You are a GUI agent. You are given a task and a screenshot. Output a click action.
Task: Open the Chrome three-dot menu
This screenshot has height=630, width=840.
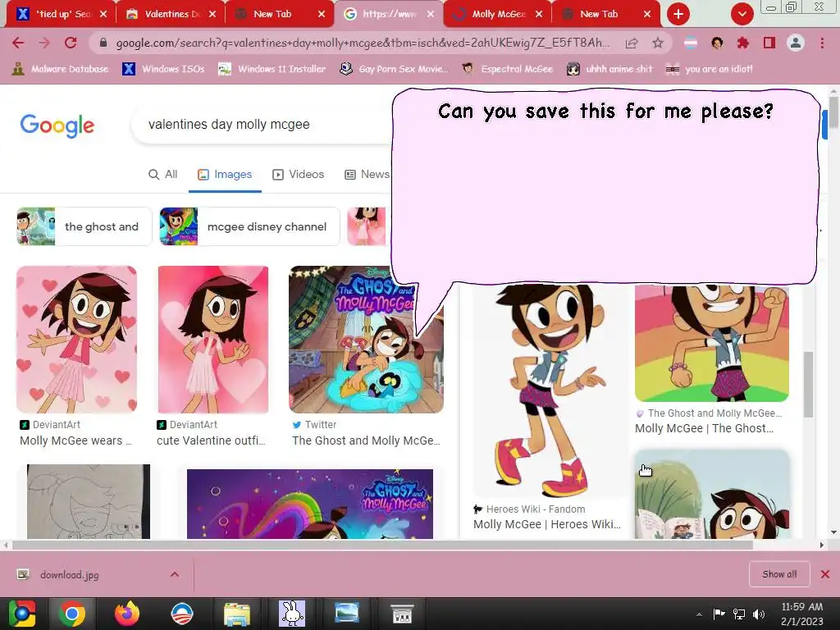822,43
